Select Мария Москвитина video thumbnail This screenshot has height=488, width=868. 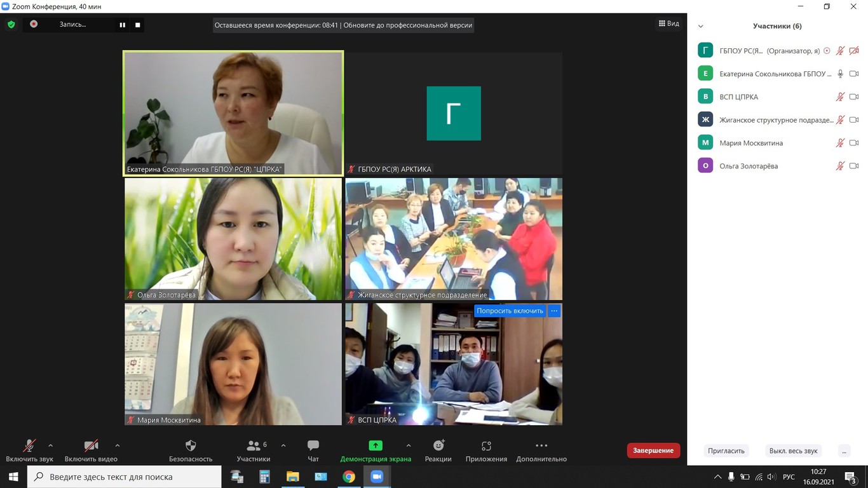pos(233,364)
